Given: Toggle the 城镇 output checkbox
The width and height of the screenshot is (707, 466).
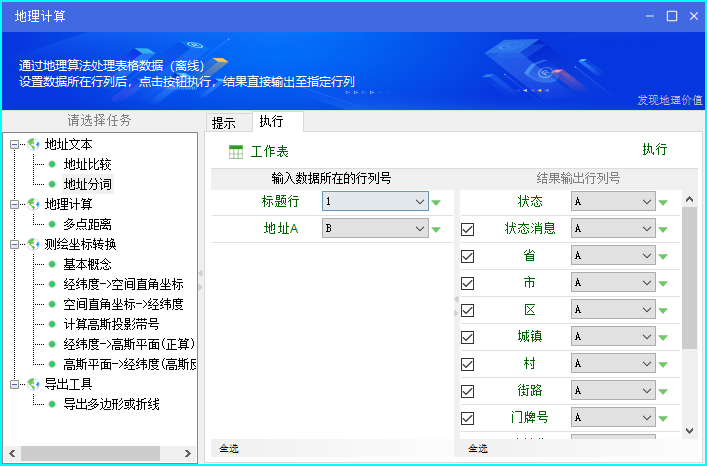Looking at the screenshot, I should click(x=468, y=337).
